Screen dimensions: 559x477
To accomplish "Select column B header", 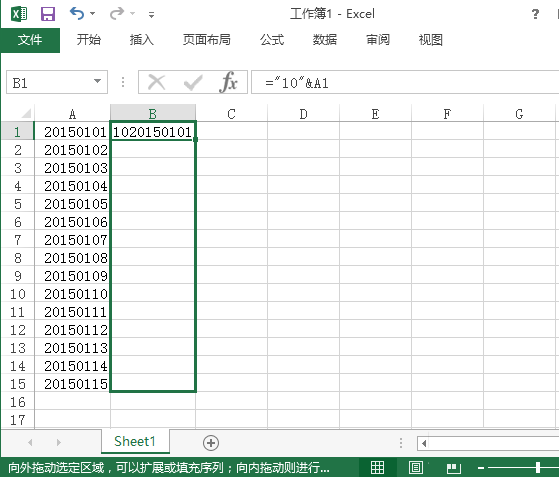I will point(153,114).
